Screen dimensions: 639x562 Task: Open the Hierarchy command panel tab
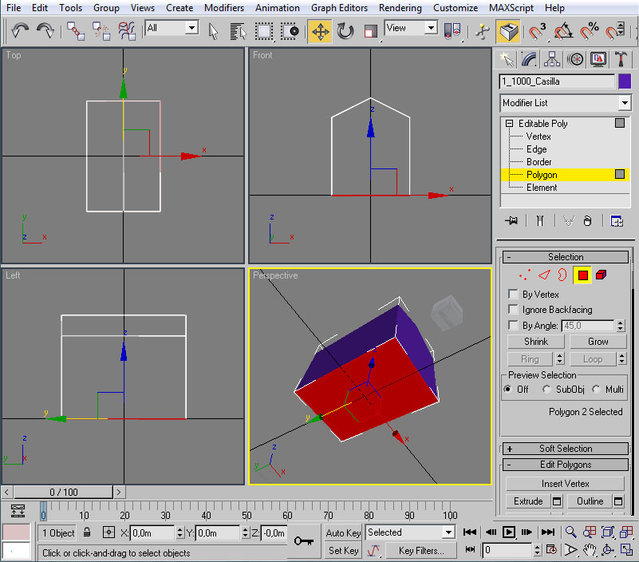[x=550, y=60]
